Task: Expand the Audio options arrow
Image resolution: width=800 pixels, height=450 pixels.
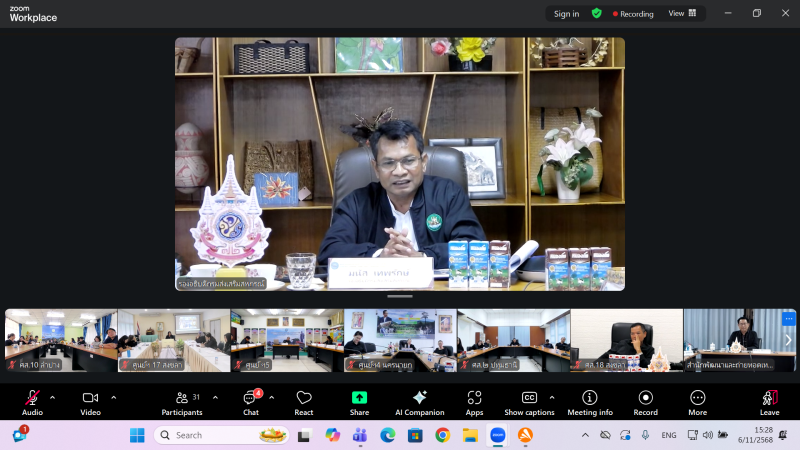Action: click(52, 397)
